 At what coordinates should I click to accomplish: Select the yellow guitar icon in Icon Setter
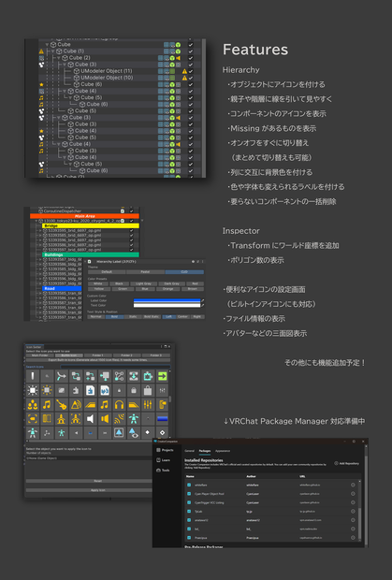point(62,404)
